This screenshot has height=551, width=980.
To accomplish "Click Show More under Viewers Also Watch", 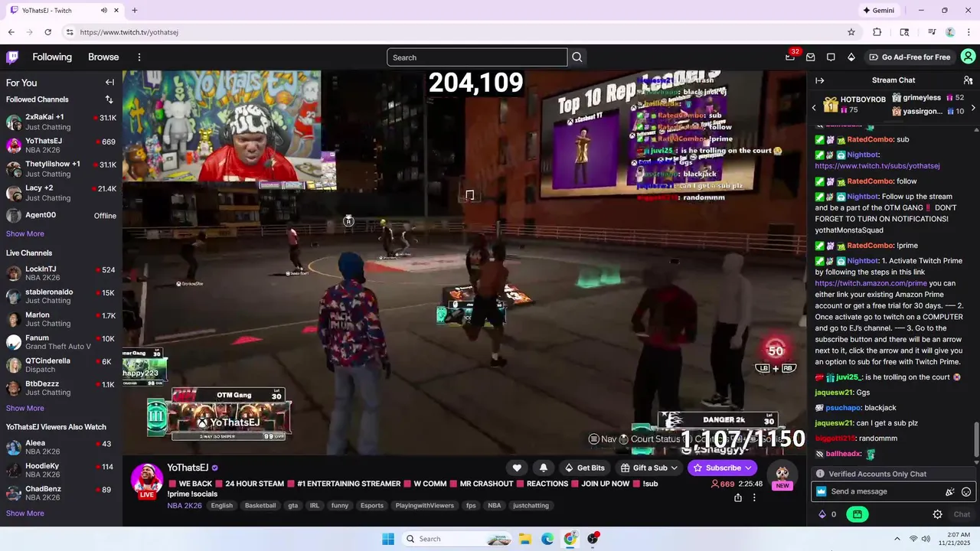I will 25,513.
